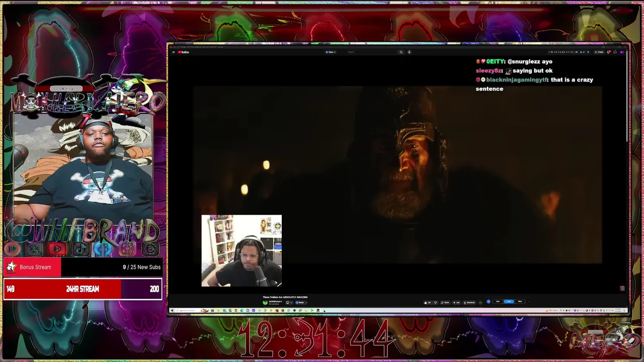Screen dimensions: 644x362
Task: Select the first playback speed pill
Action: (498, 302)
